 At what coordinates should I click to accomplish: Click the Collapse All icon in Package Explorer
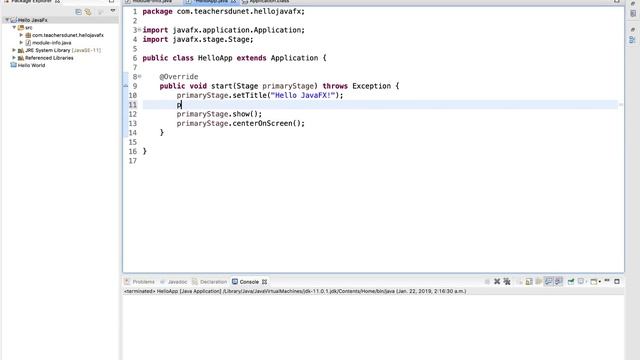tap(78, 12)
